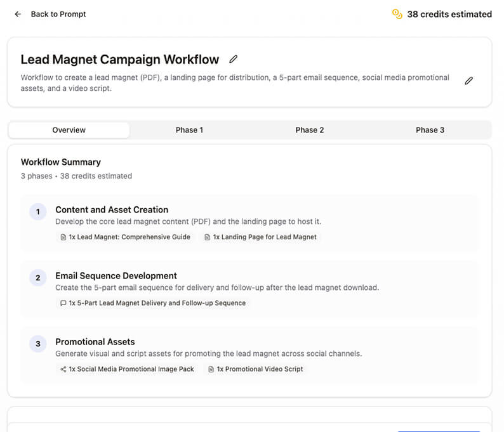Go back via the Back to Prompt link

(58, 14)
